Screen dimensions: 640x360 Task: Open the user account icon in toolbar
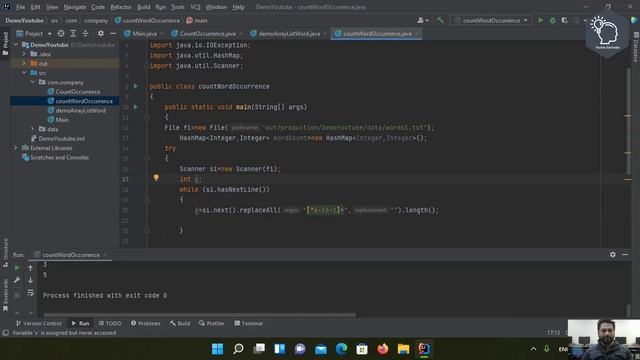coord(422,20)
